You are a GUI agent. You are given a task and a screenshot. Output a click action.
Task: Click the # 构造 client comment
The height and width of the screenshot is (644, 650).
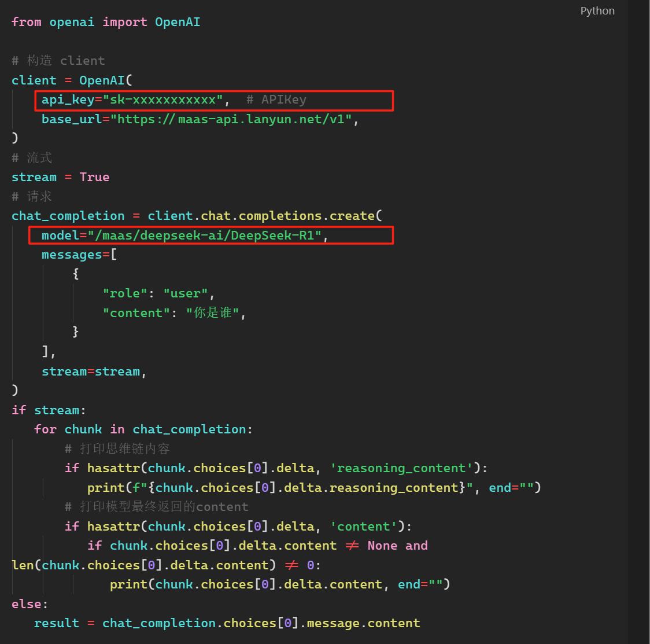(58, 61)
